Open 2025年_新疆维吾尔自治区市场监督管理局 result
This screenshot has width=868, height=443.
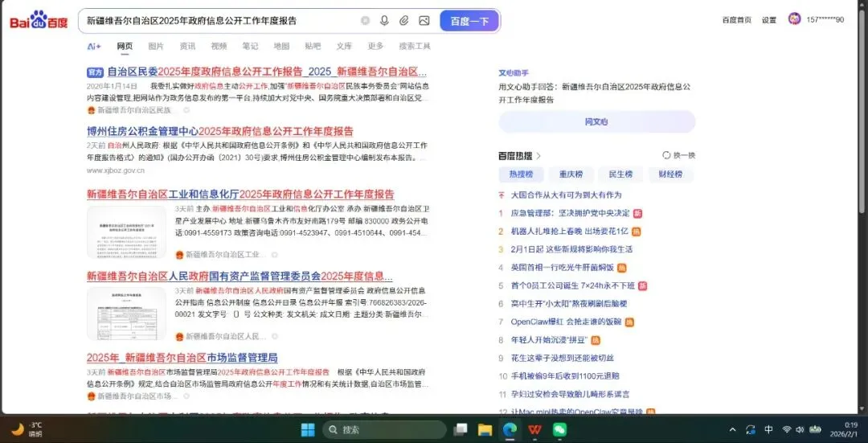(x=182, y=357)
